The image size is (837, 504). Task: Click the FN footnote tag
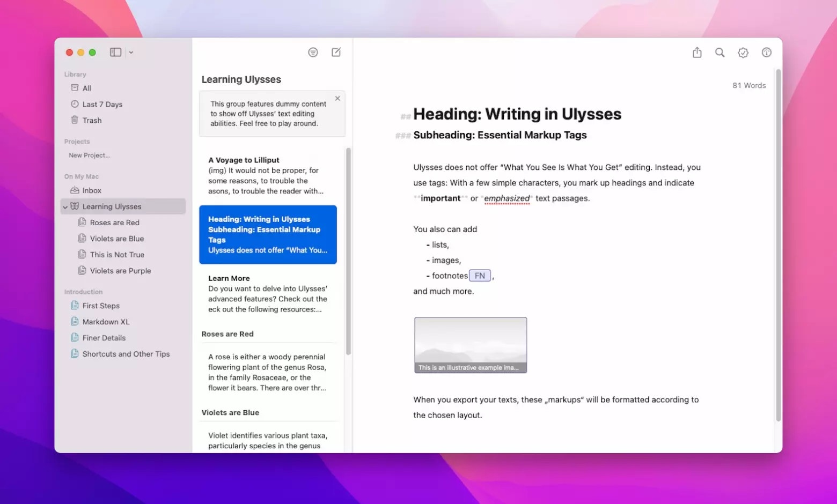point(480,276)
